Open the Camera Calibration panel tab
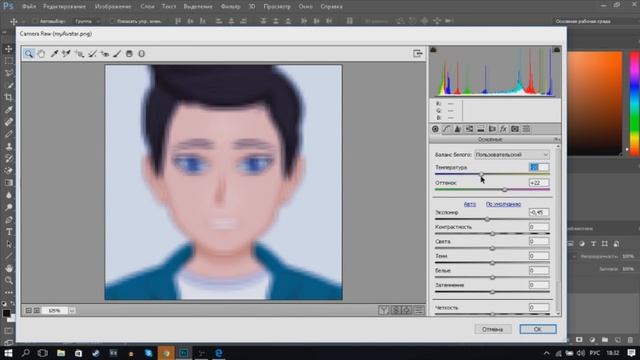 pos(515,129)
